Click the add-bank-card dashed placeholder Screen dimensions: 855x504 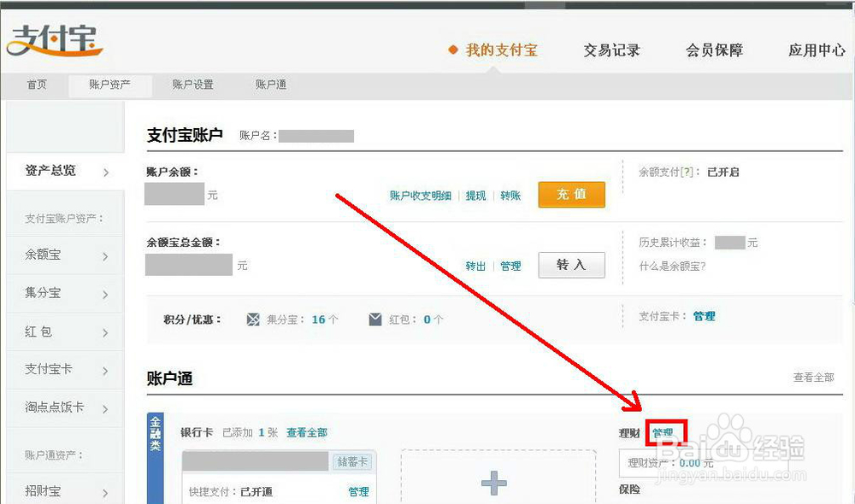(498, 477)
